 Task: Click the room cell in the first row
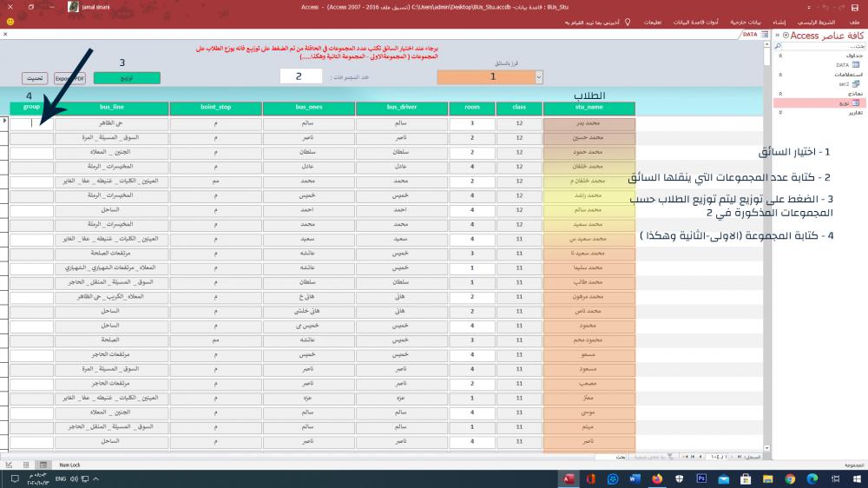click(x=472, y=123)
